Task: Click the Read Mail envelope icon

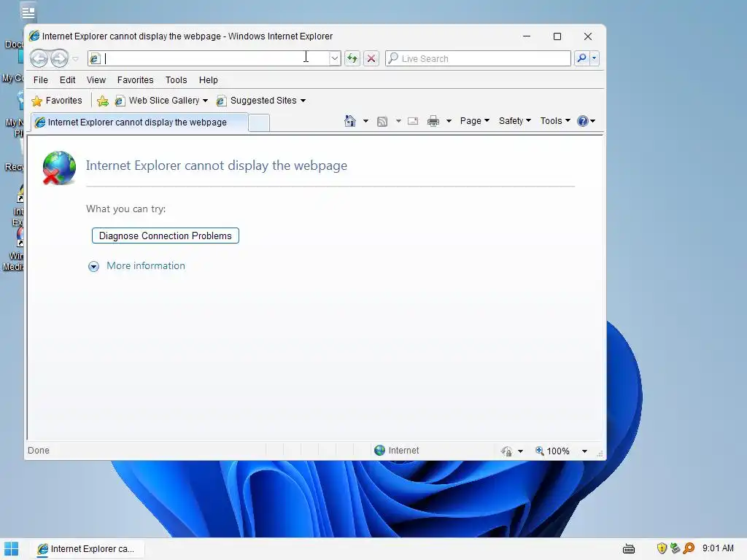Action: point(413,121)
